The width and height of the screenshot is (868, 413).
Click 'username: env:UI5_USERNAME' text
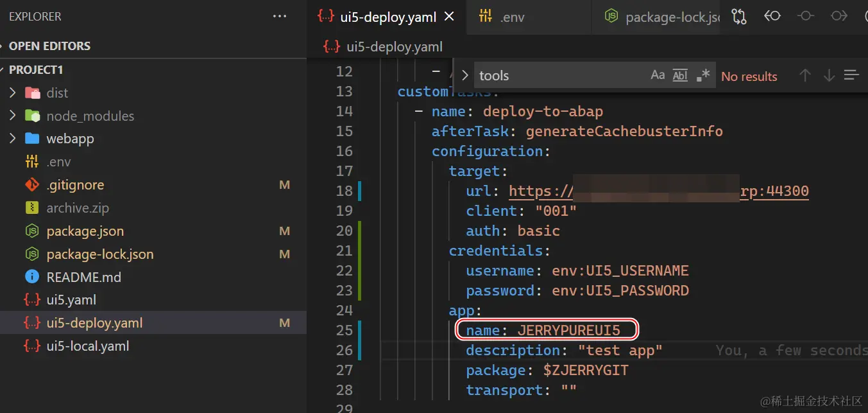[577, 270]
